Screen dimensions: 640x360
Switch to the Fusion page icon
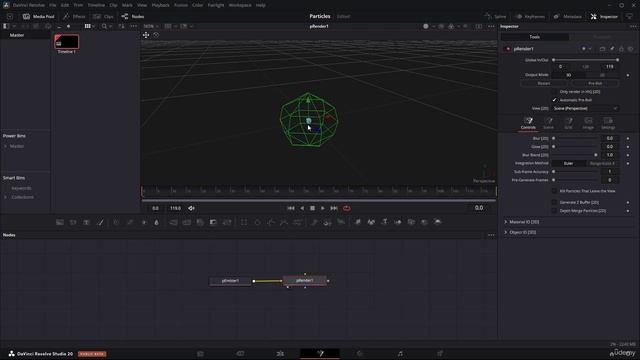tap(320, 353)
